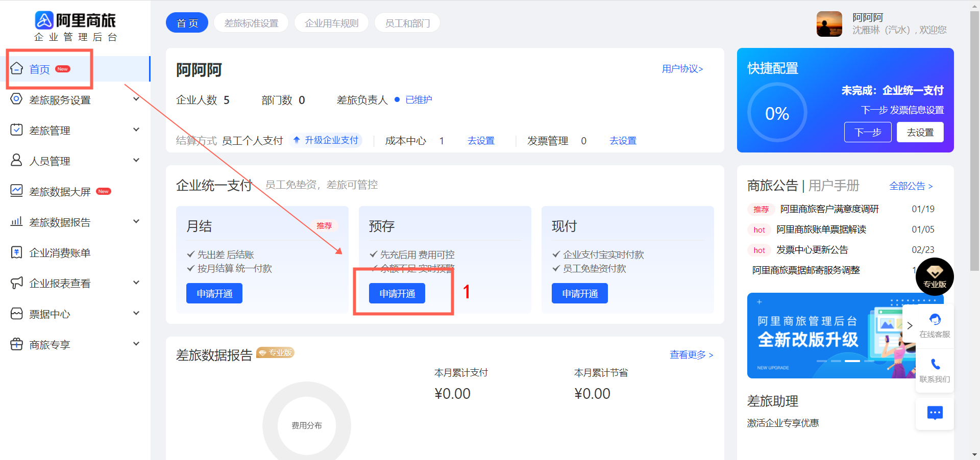Click the 差旅管理 calendar-check icon
Image resolution: width=980 pixels, height=460 pixels.
[x=16, y=130]
